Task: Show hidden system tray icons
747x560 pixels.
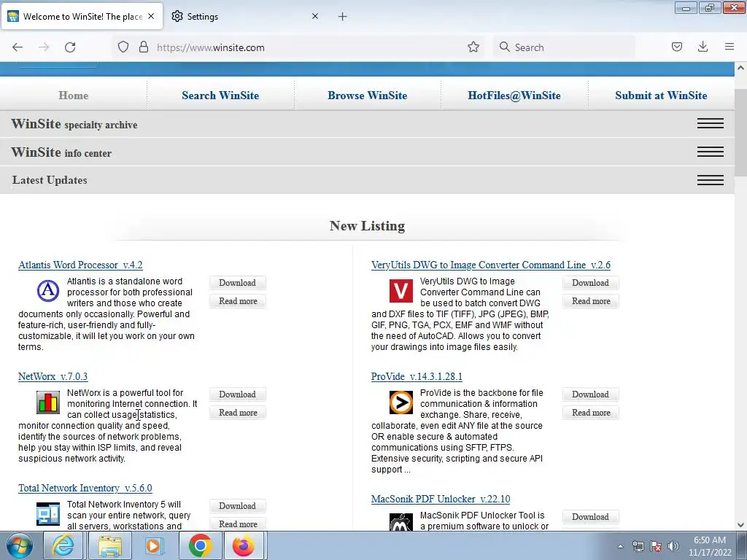Action: pos(620,546)
